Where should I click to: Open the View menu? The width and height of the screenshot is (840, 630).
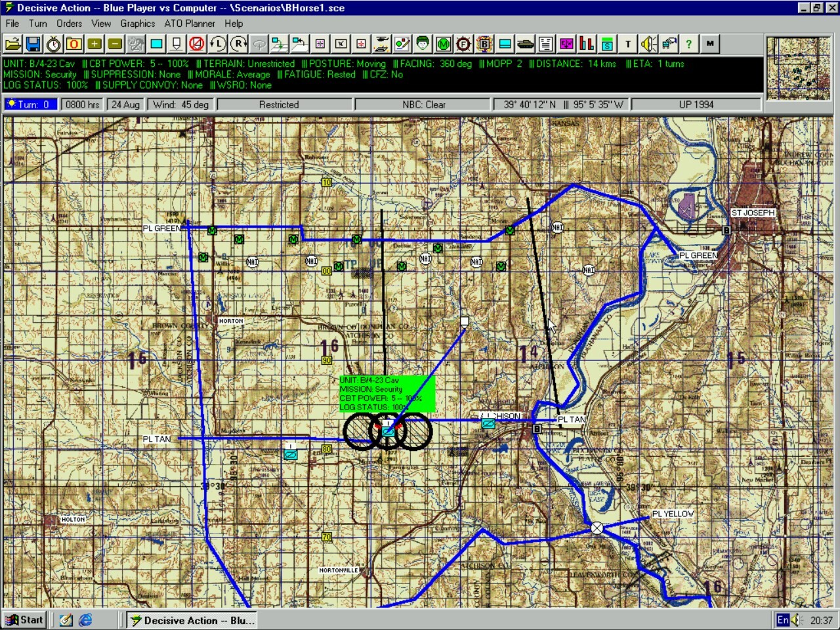click(101, 24)
